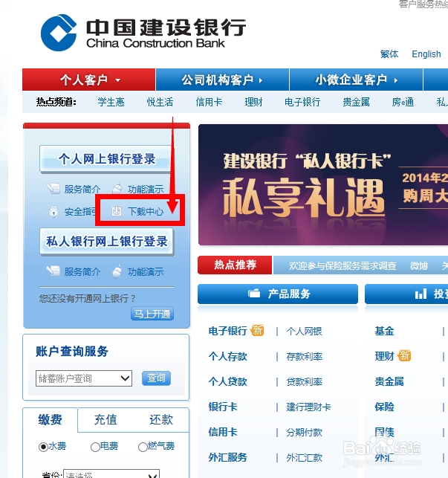
Task: Open the 个人贷款 link
Action: click(x=227, y=381)
